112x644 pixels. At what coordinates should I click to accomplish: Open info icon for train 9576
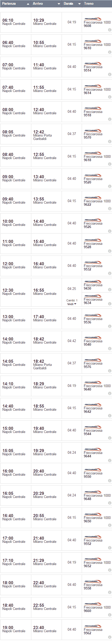[110, 371]
